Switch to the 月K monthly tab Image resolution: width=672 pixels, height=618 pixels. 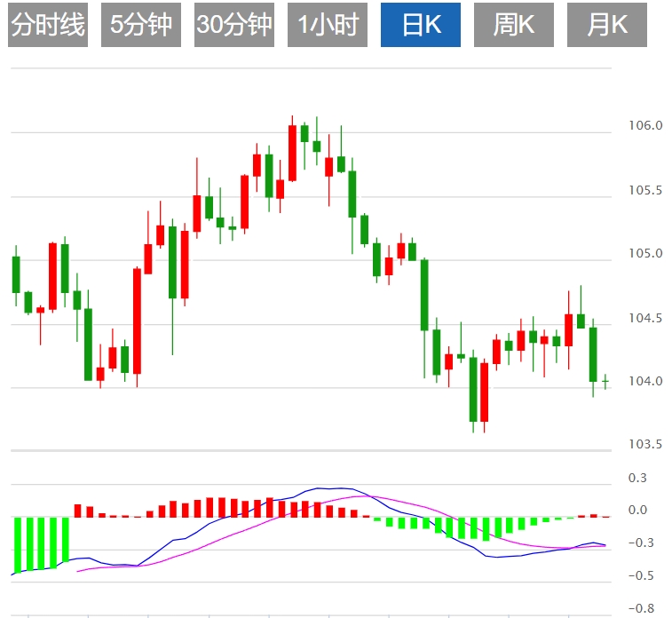(607, 25)
